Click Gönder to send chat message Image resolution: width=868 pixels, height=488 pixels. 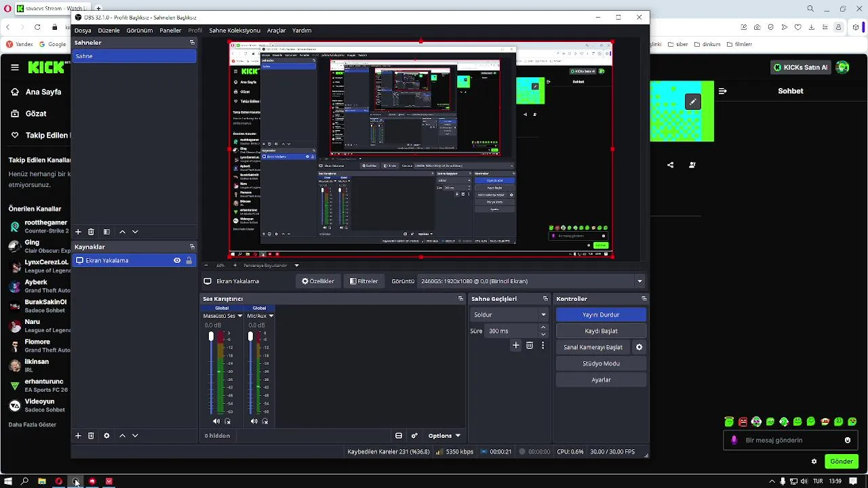tap(841, 462)
